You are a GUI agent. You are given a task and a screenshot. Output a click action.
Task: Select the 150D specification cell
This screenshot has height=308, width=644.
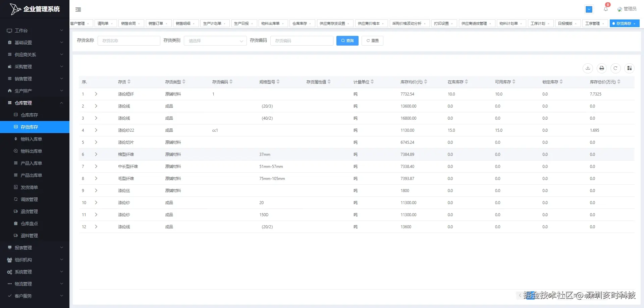point(264,215)
